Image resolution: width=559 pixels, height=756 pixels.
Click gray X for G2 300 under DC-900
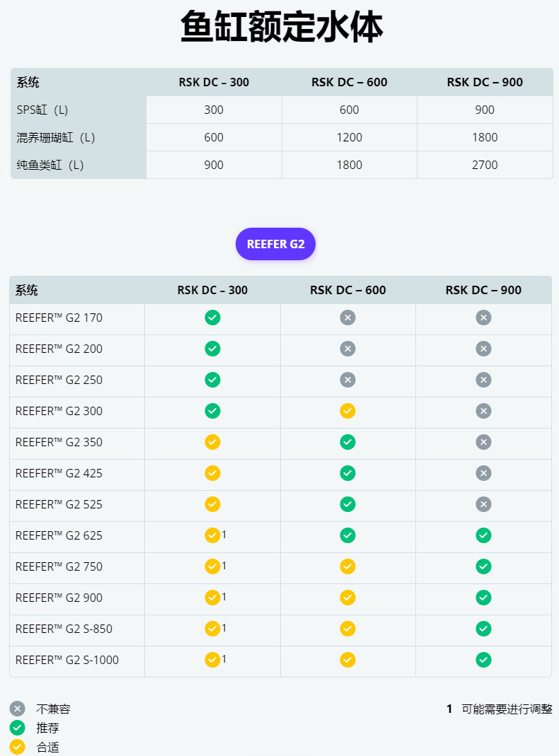coord(483,411)
